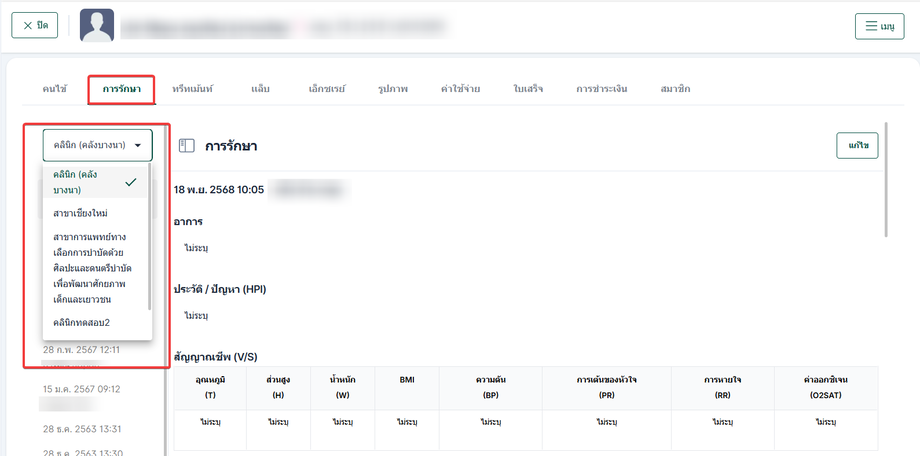This screenshot has width=920, height=456.
Task: Select the checked คลินิก (คลังบางนา) option
Action: [94, 183]
